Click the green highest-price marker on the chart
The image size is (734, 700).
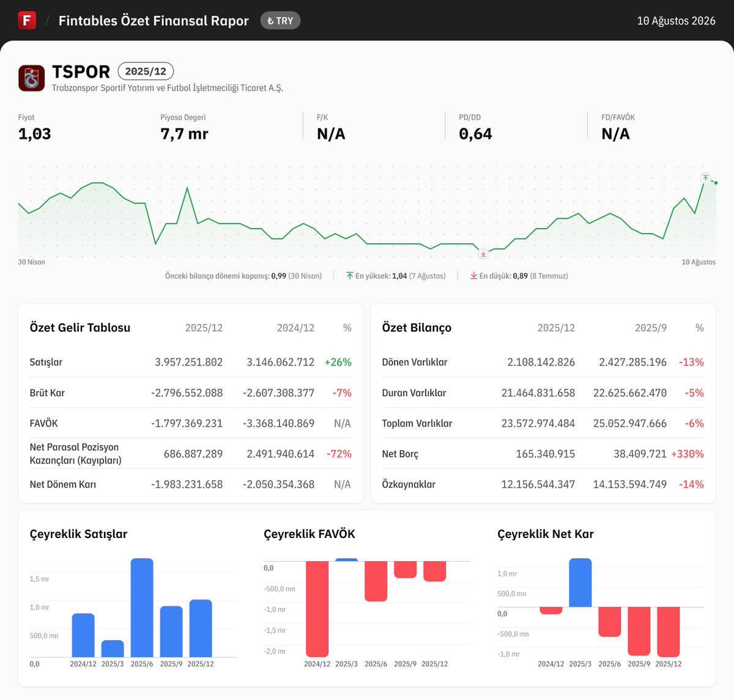pos(705,178)
